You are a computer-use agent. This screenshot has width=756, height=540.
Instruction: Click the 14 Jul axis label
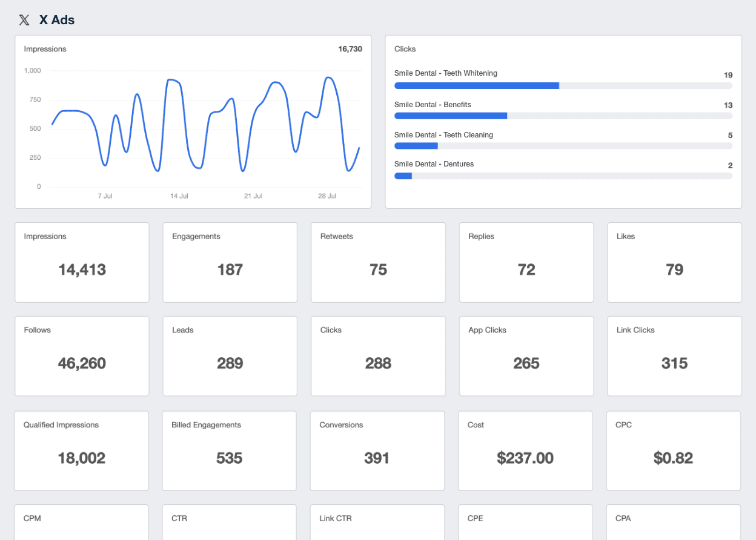[x=179, y=196]
